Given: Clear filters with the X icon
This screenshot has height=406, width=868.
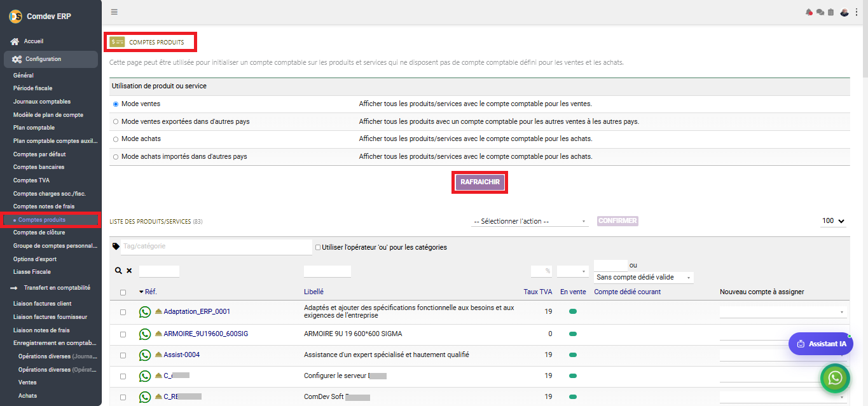Looking at the screenshot, I should (129, 271).
